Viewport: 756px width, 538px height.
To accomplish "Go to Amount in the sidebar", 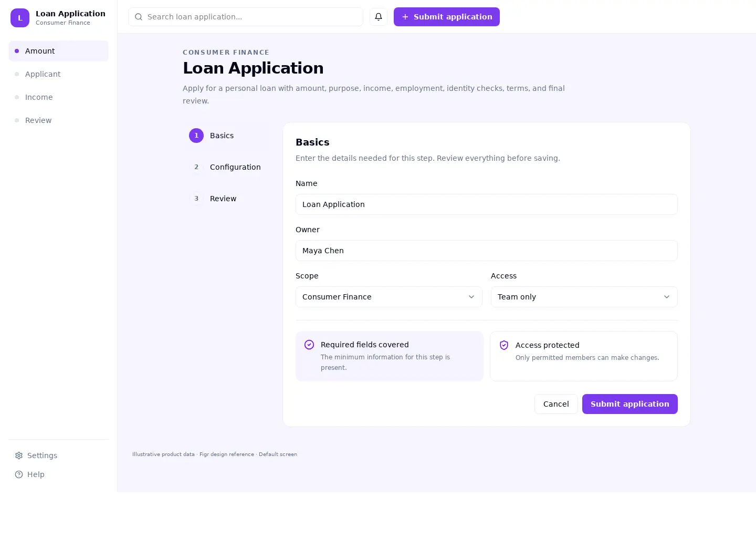I will pos(59,51).
